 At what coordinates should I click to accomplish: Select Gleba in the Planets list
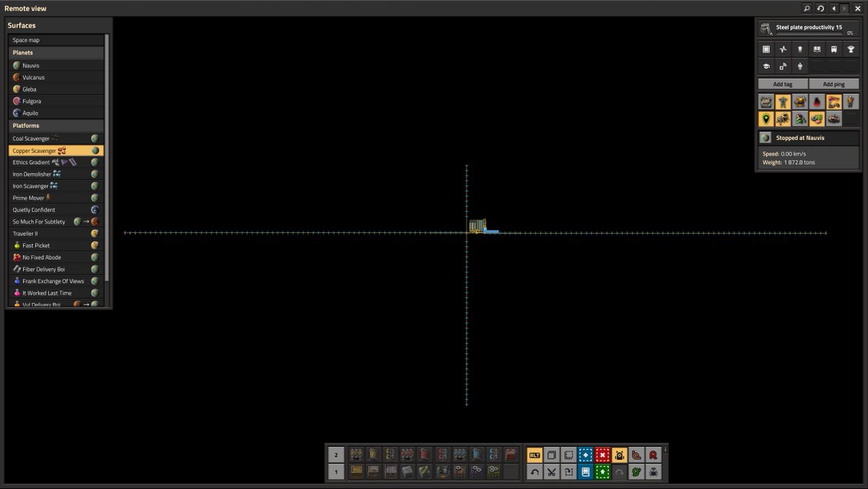[56, 89]
